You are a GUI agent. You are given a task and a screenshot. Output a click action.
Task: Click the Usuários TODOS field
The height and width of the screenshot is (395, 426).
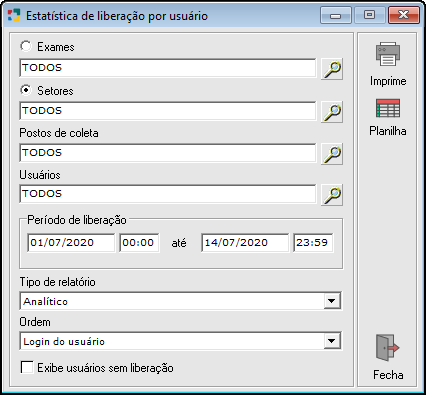(168, 194)
